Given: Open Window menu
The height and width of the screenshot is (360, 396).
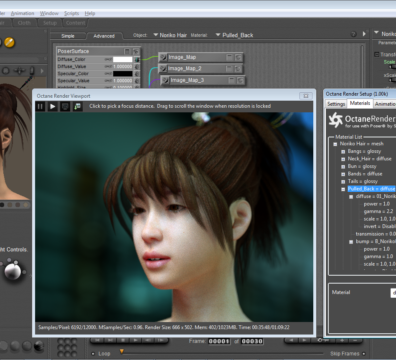Looking at the screenshot, I should point(49,13).
